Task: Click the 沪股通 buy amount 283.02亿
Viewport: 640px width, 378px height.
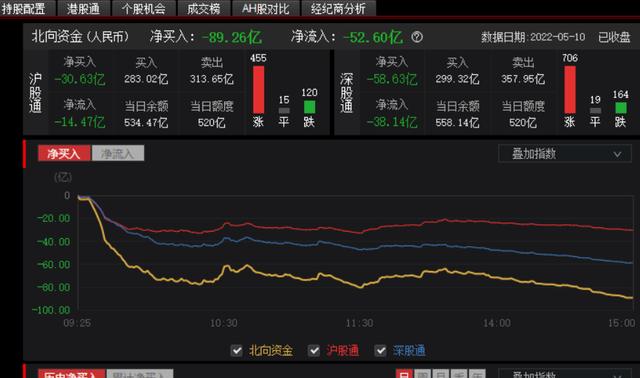Action: pos(146,79)
